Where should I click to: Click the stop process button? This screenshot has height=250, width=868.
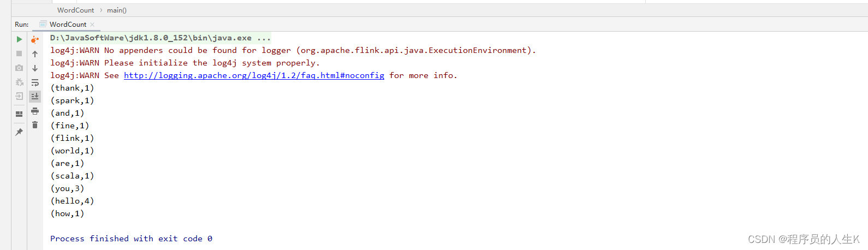[x=19, y=53]
